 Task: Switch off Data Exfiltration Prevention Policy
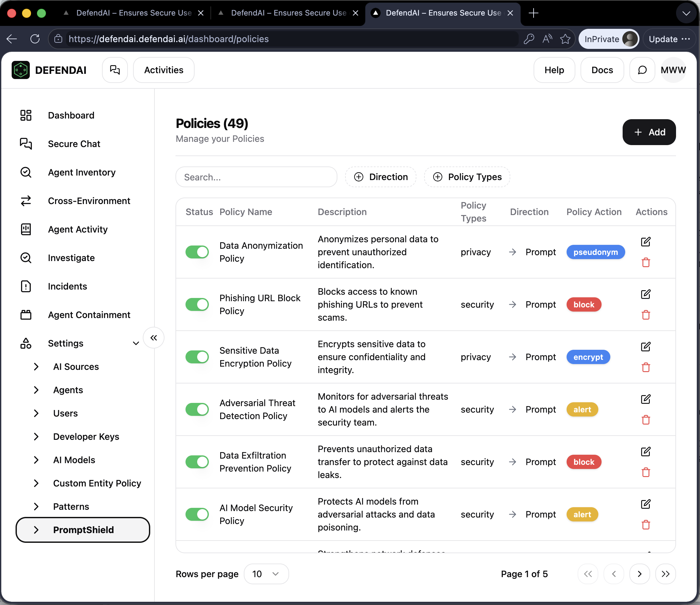click(197, 462)
